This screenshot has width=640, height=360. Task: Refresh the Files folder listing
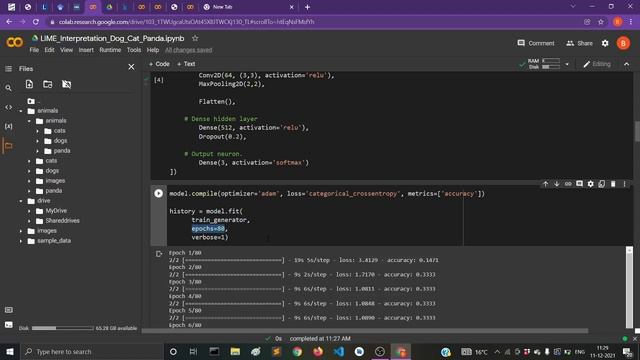click(x=48, y=84)
